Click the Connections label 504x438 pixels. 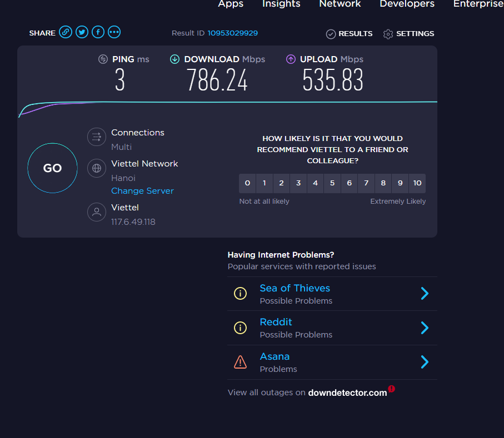pos(138,133)
